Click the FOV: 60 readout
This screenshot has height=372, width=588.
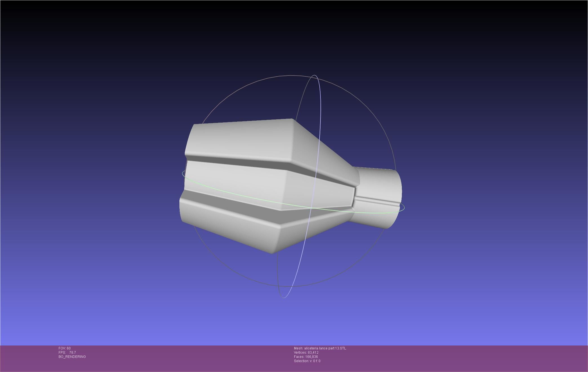click(x=64, y=348)
